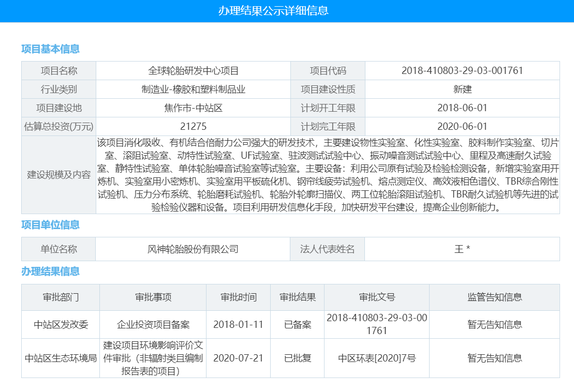Click value 制造业-橡胶和塑料制品业
Screen dimensions: 574x392
(x=193, y=89)
